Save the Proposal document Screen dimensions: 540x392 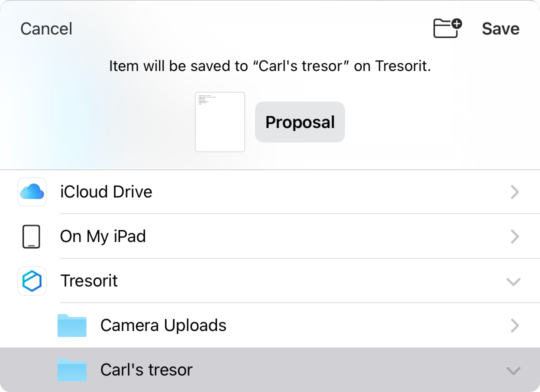click(x=500, y=28)
